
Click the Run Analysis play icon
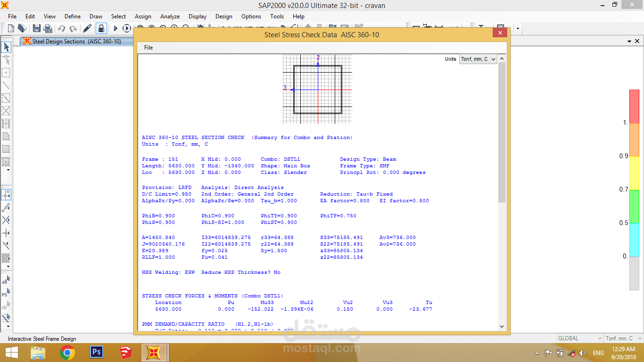click(116, 28)
